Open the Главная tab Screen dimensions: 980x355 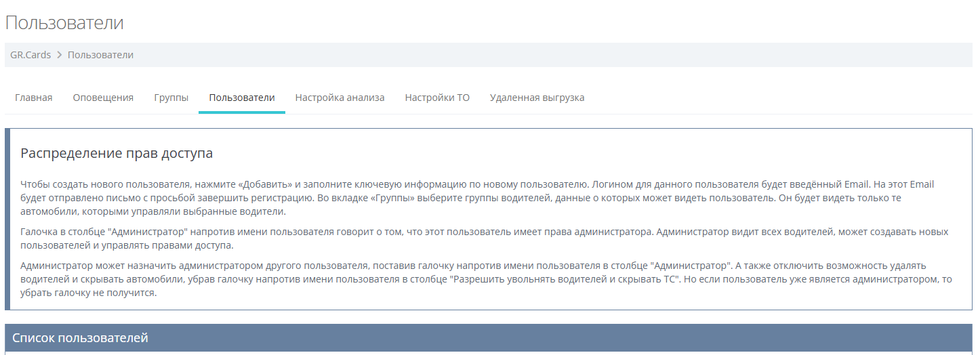pos(33,98)
